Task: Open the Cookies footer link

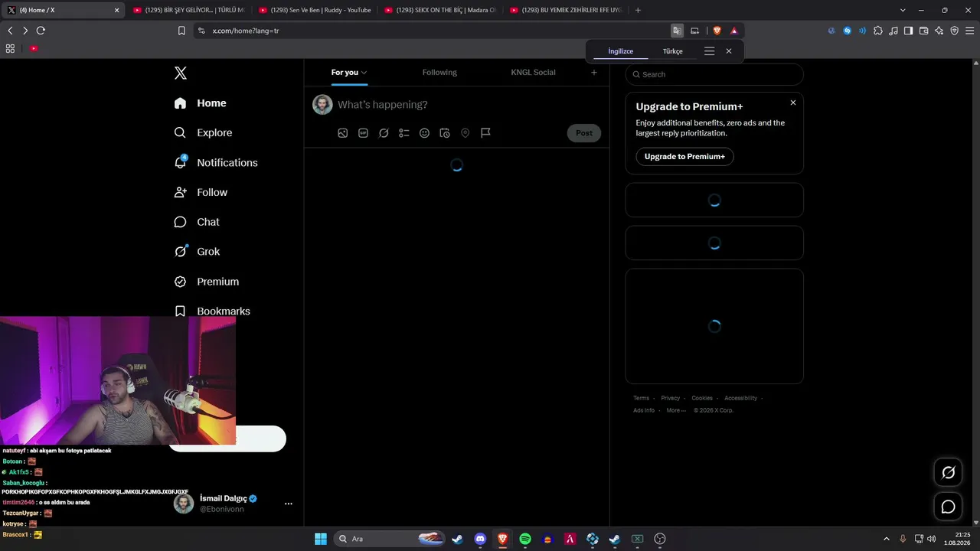Action: pyautogui.click(x=702, y=398)
